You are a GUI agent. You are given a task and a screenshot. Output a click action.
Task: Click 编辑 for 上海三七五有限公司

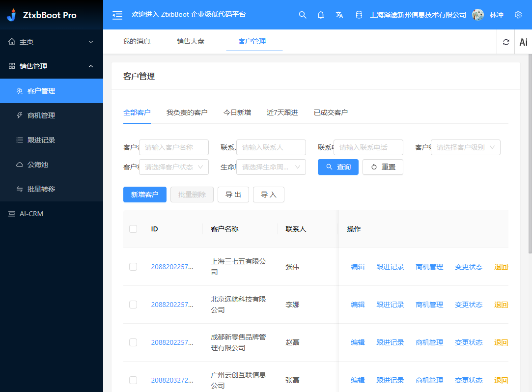point(358,267)
